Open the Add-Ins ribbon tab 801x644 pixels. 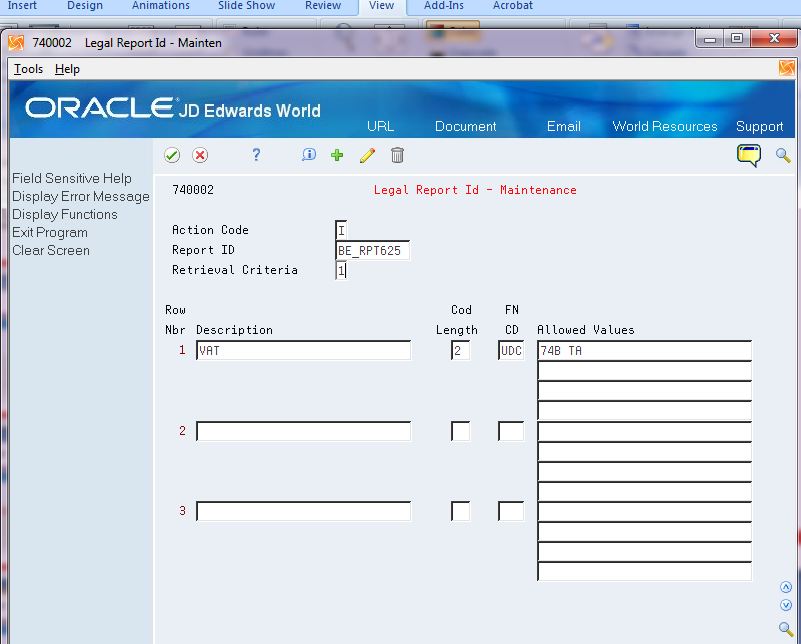point(444,6)
